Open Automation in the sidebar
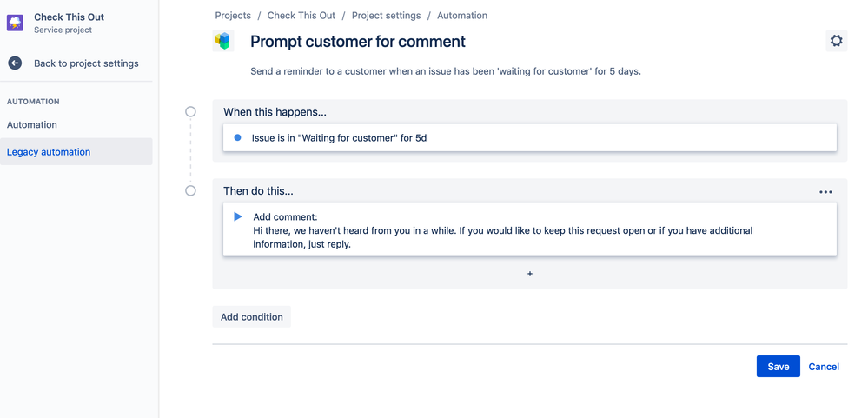The width and height of the screenshot is (868, 418). [32, 125]
